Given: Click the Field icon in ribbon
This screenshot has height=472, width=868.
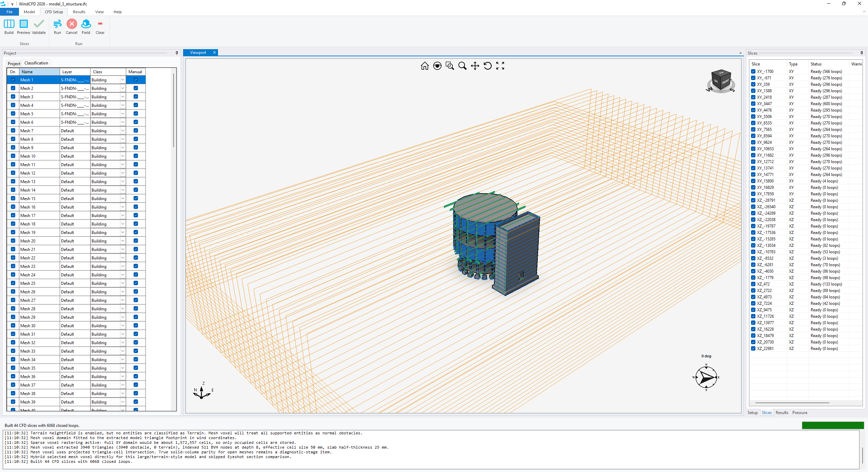Looking at the screenshot, I should (86, 24).
